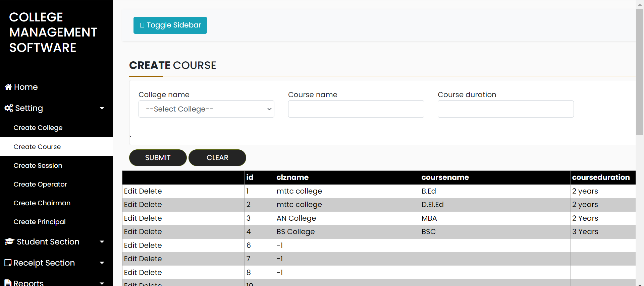Collapse the Setting menu arrow

coord(102,108)
